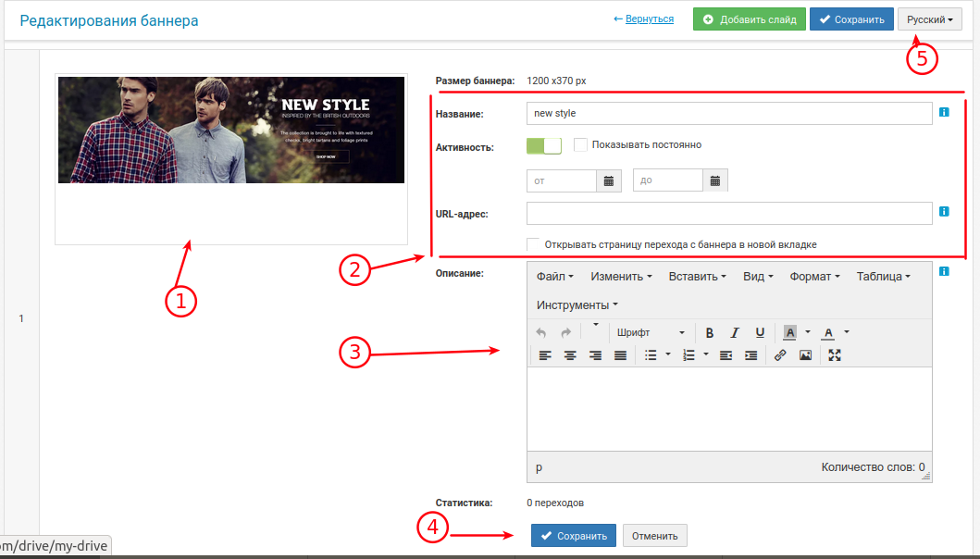Toggle the fullscreen editor mode
This screenshot has height=559, width=980.
835,355
